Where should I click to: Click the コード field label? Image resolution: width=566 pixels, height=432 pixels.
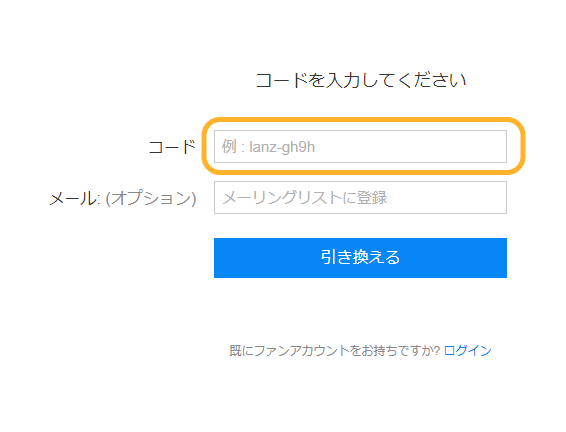click(x=172, y=147)
